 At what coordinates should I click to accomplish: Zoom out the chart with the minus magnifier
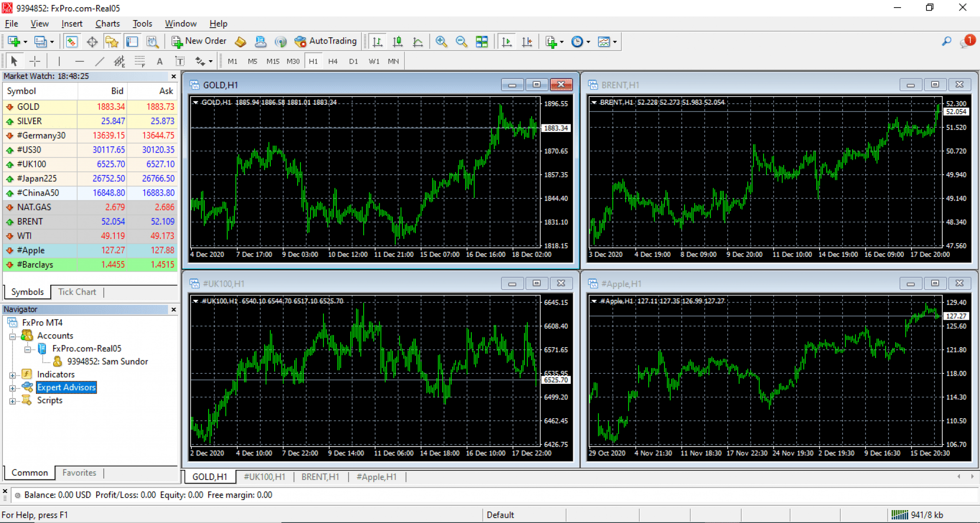[461, 42]
